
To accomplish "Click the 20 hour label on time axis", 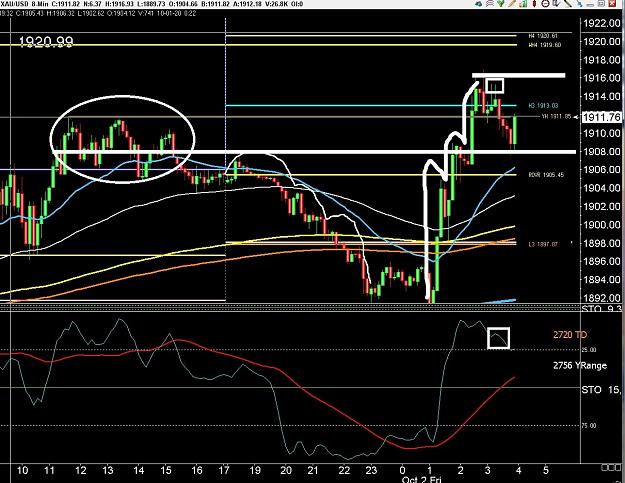I will pos(286,470).
